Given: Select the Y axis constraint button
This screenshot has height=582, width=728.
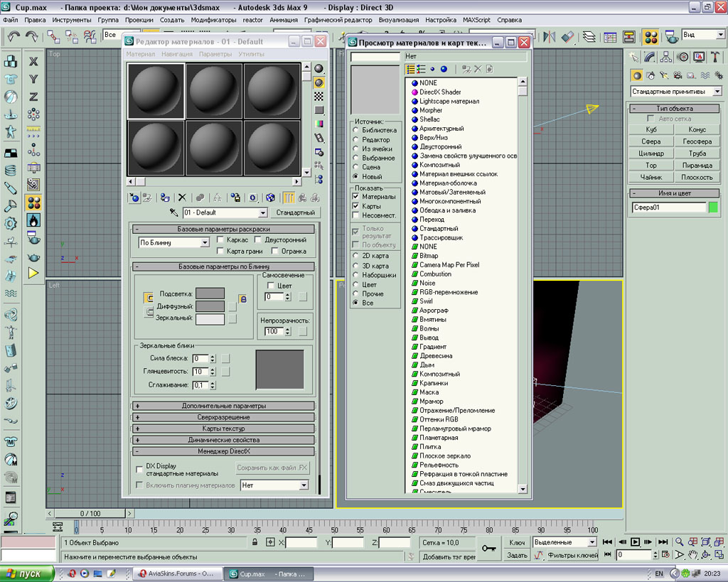Looking at the screenshot, I should 33,79.
